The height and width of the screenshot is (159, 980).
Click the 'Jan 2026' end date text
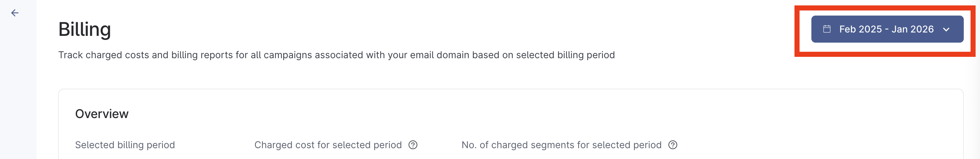coord(912,29)
